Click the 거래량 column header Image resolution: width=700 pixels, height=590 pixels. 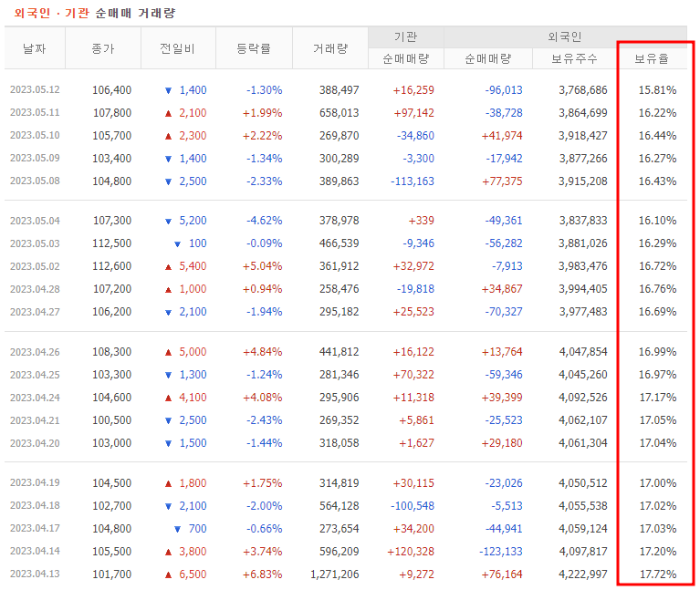tap(330, 48)
